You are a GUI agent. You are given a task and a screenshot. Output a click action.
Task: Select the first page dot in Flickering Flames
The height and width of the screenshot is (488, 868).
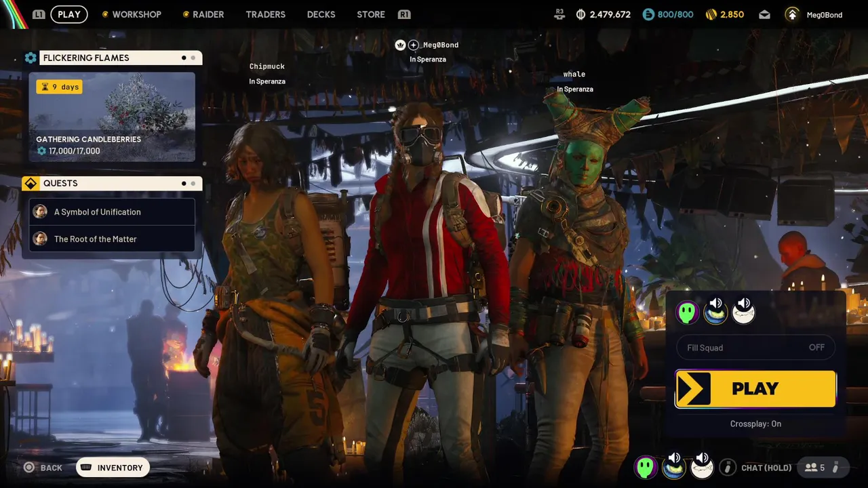pos(184,58)
